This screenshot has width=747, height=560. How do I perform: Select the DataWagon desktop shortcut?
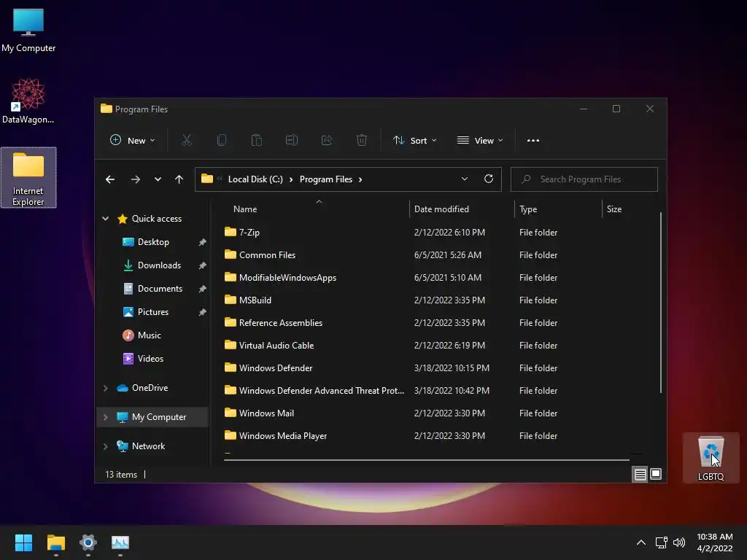[x=28, y=101]
